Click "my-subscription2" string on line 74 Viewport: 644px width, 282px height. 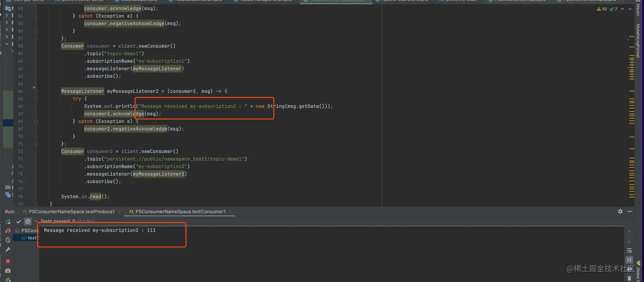[x=161, y=166]
